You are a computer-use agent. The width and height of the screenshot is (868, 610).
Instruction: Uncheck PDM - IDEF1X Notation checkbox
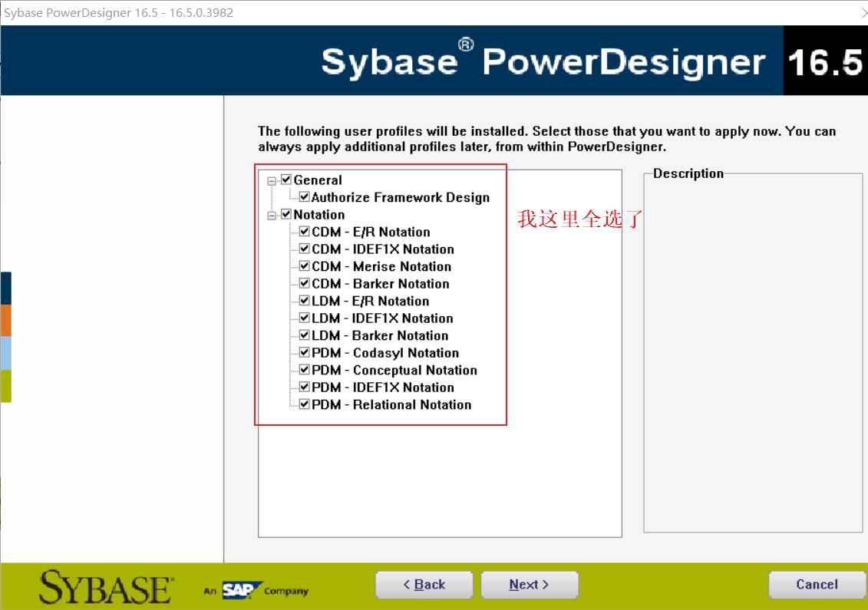(x=305, y=387)
